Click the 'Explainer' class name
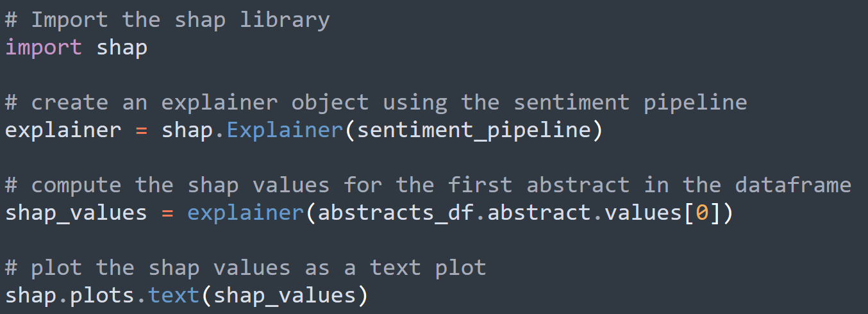 point(285,131)
